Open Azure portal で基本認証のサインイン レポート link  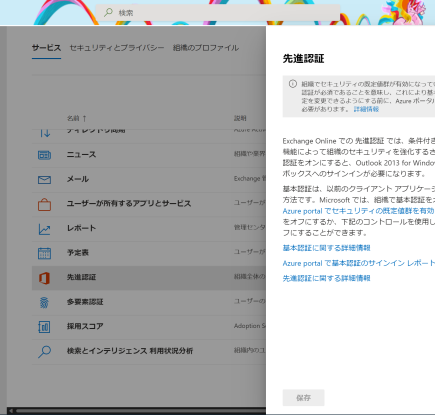coord(358,263)
